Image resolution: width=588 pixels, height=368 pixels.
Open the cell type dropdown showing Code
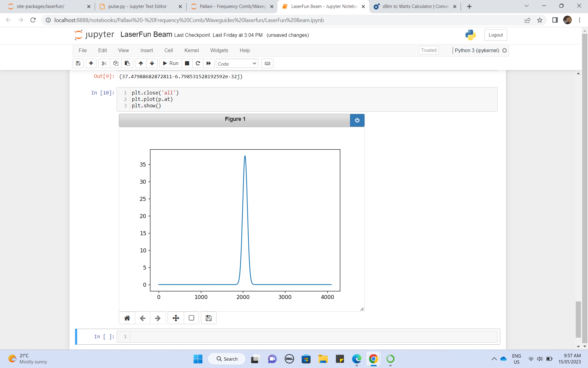pyautogui.click(x=236, y=63)
